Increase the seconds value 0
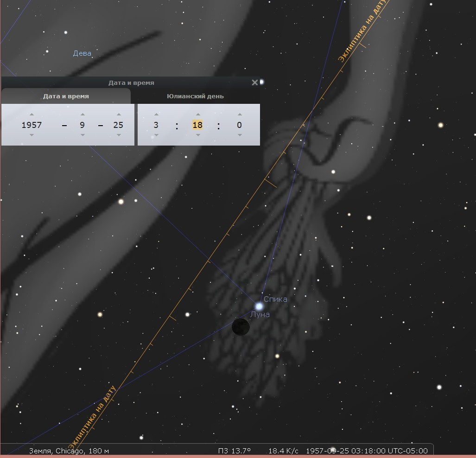The height and width of the screenshot is (458, 476). tap(240, 114)
